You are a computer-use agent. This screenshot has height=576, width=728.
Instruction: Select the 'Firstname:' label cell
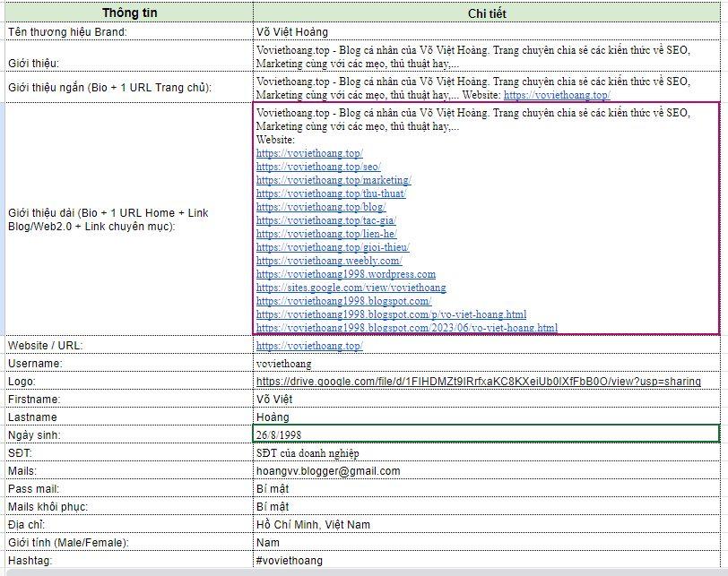tap(129, 399)
